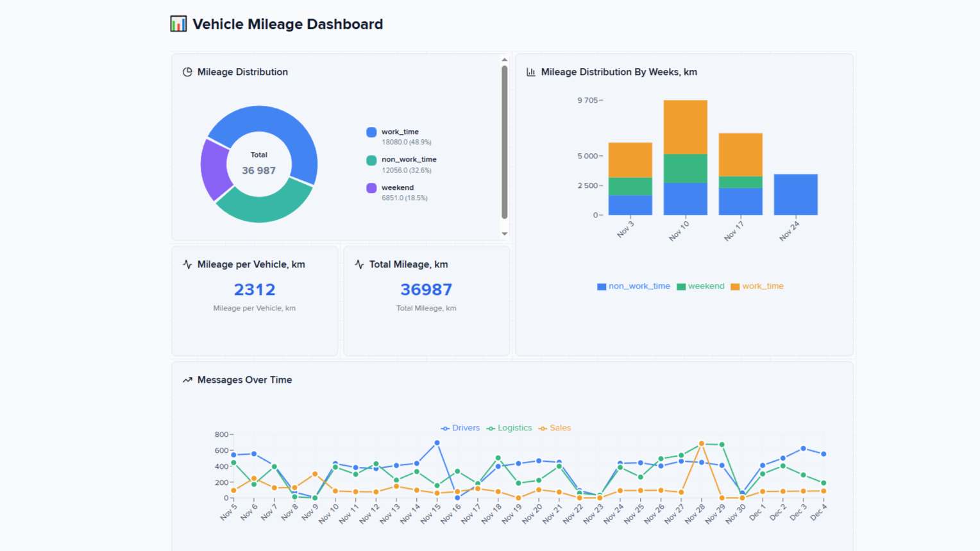Click the blue work_time dot in donut legend
This screenshot has height=551, width=980.
[370, 131]
